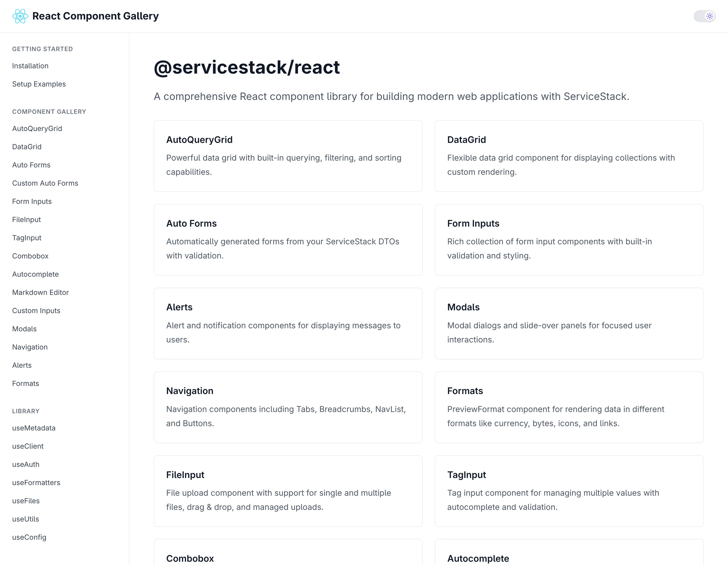Click the React Component Gallery title
Viewport: 728px width, 565px height.
click(95, 16)
